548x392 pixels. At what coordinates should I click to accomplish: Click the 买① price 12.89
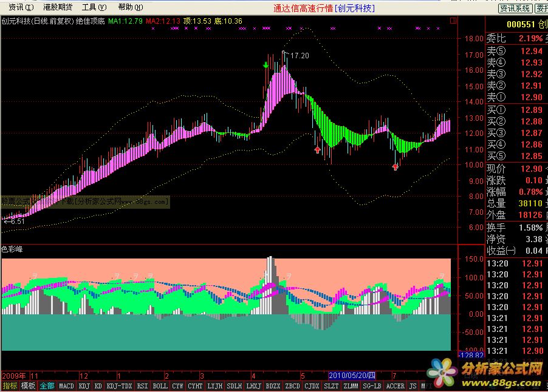532,110
